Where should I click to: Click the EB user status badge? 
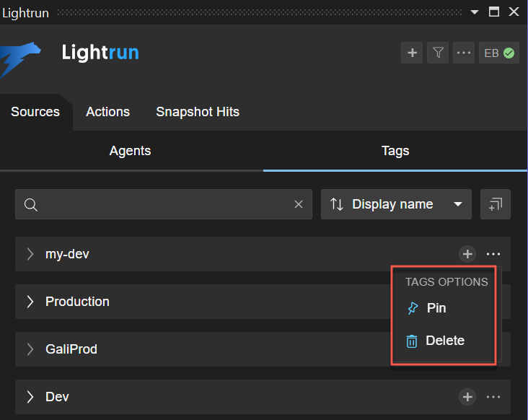(499, 53)
